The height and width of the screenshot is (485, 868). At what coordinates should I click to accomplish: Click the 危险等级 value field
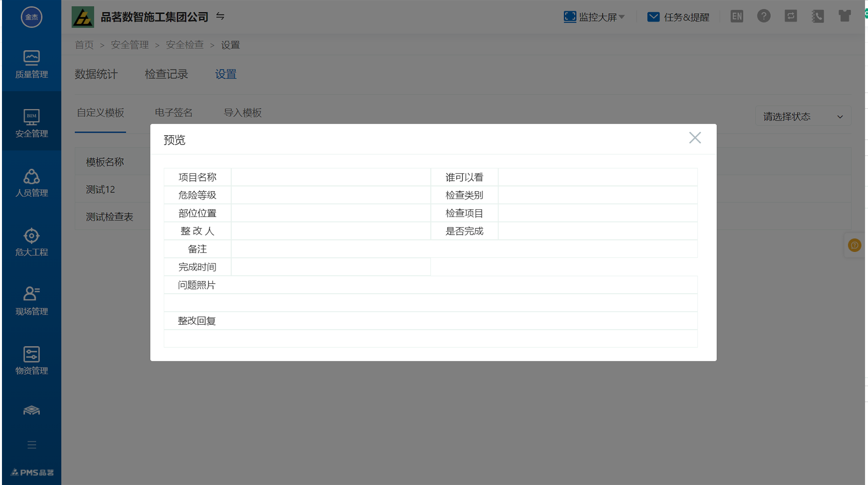click(x=331, y=195)
